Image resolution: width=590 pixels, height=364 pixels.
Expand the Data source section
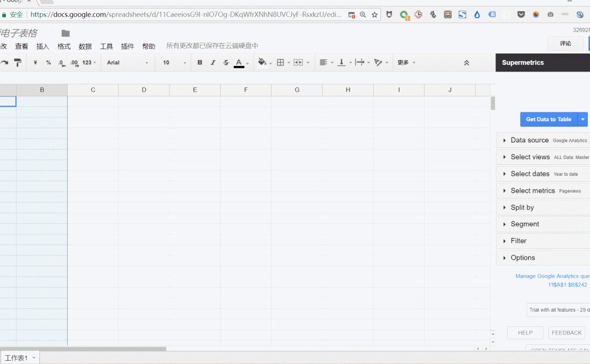click(543, 140)
